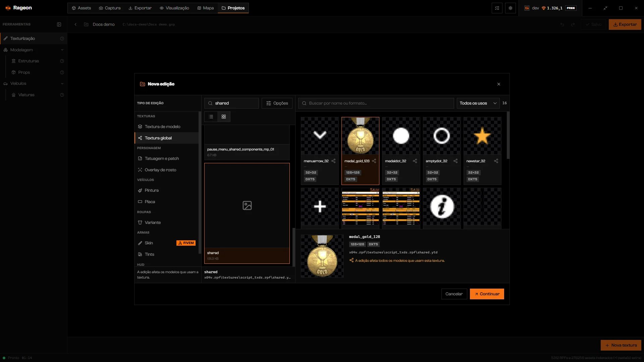Click the 'shared' search field

click(231, 103)
